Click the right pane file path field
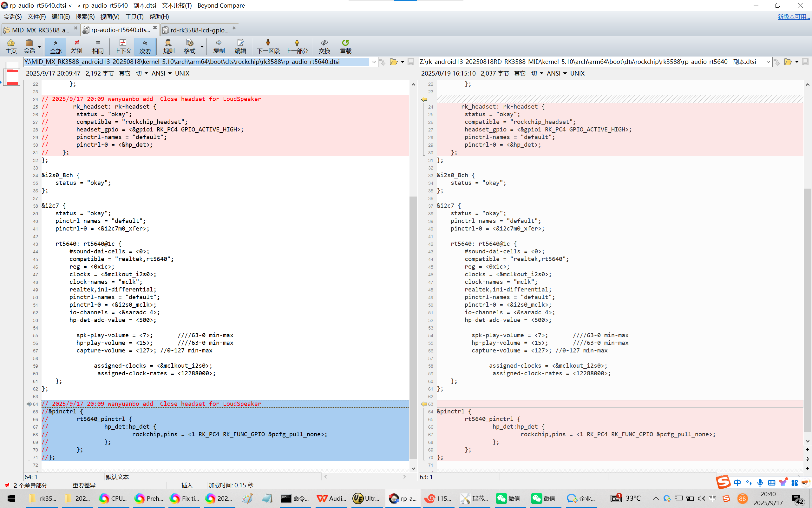This screenshot has height=508, width=812. pos(591,62)
